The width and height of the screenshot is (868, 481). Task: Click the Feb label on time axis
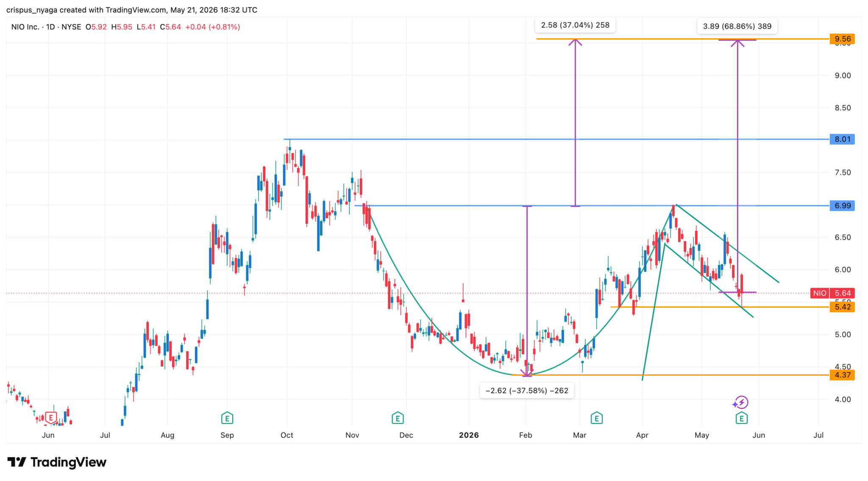pyautogui.click(x=526, y=435)
